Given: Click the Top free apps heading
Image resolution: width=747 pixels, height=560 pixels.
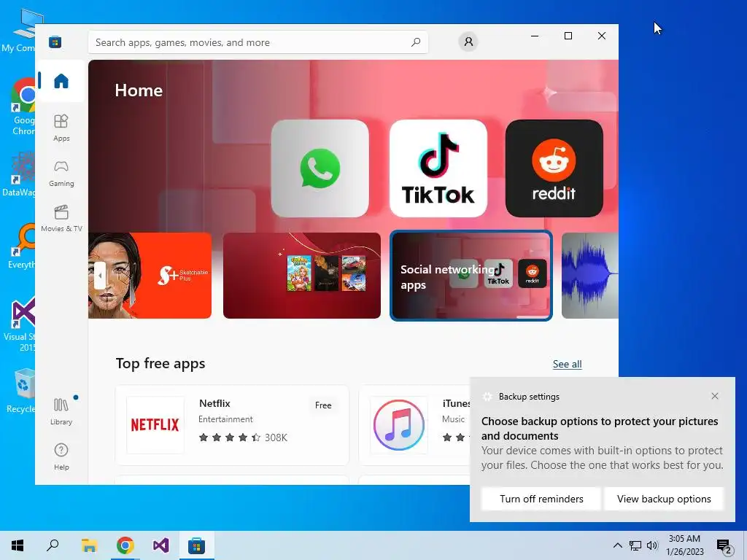Looking at the screenshot, I should pyautogui.click(x=160, y=364).
